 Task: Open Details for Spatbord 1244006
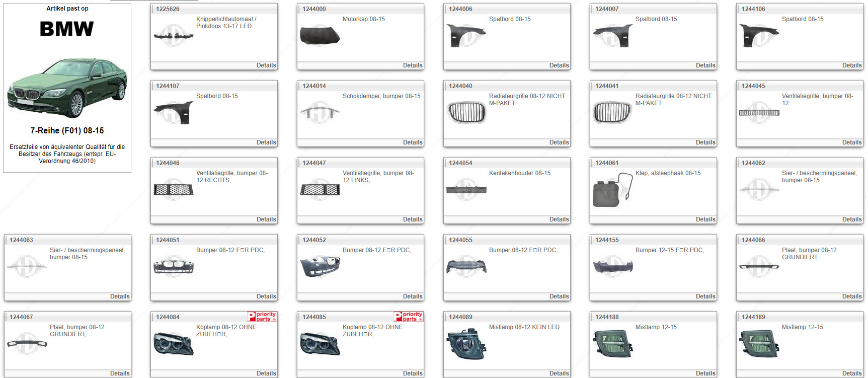559,65
